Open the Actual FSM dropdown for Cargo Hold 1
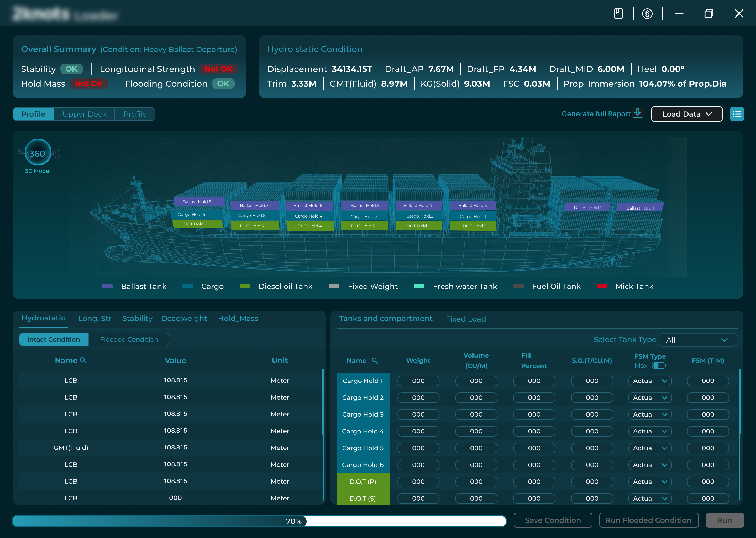This screenshot has width=756, height=538. 649,381
